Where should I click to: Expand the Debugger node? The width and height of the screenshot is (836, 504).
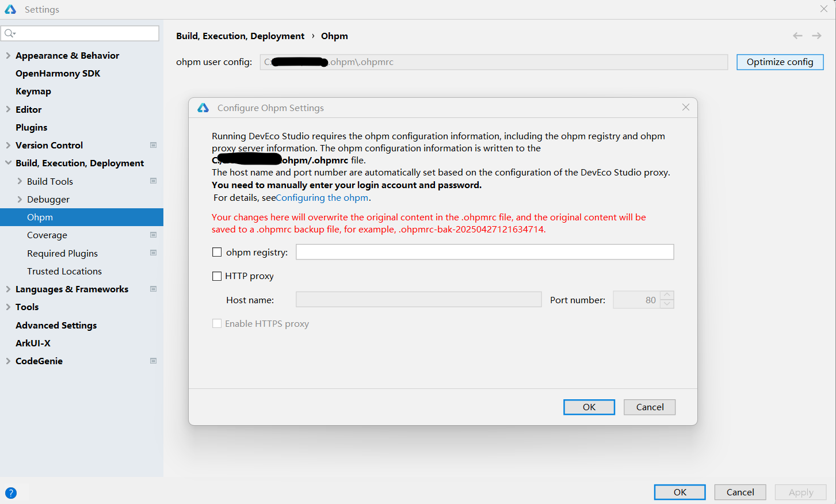click(x=20, y=199)
